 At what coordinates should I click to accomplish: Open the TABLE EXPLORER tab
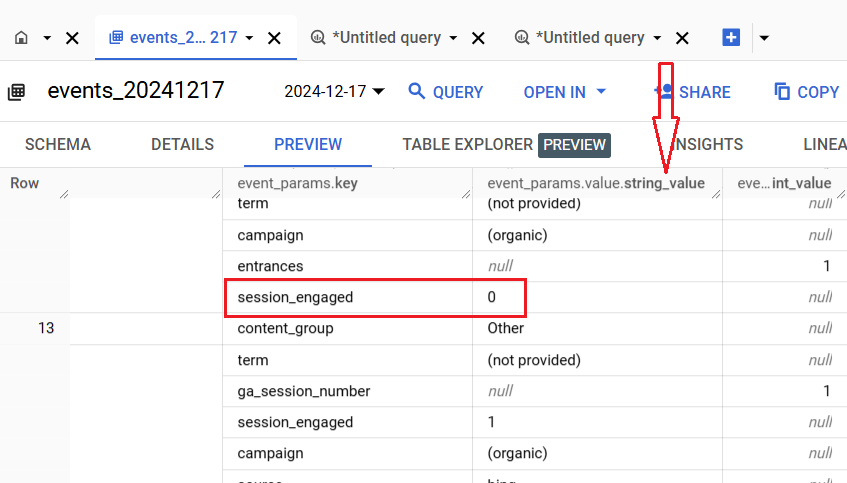[x=506, y=145]
